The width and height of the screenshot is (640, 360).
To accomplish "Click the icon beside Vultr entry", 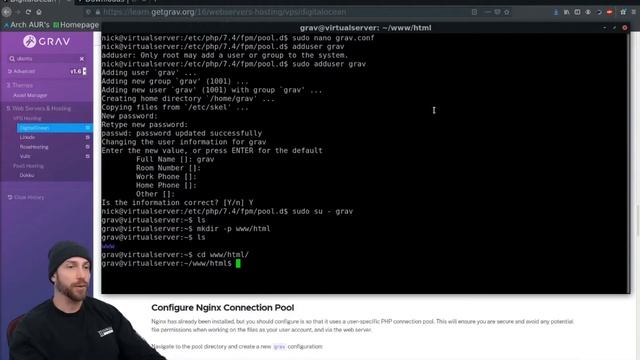I will [87, 156].
